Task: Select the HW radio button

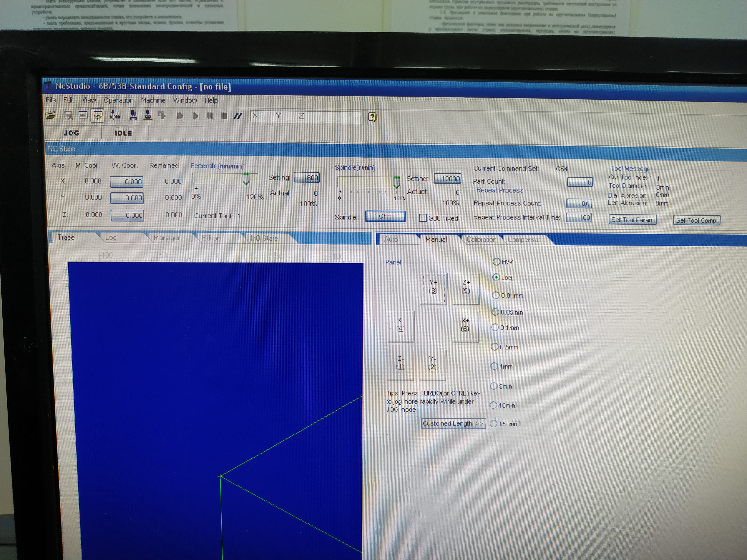Action: (496, 262)
